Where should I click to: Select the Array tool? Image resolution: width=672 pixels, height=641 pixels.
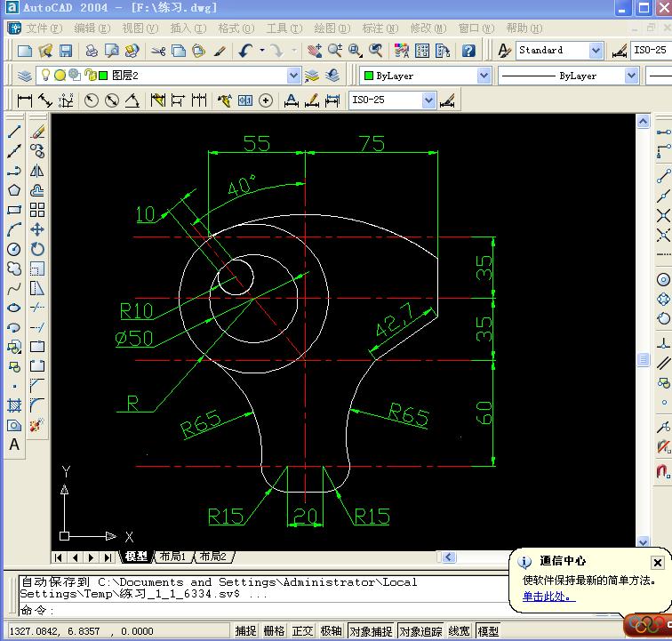click(x=37, y=210)
